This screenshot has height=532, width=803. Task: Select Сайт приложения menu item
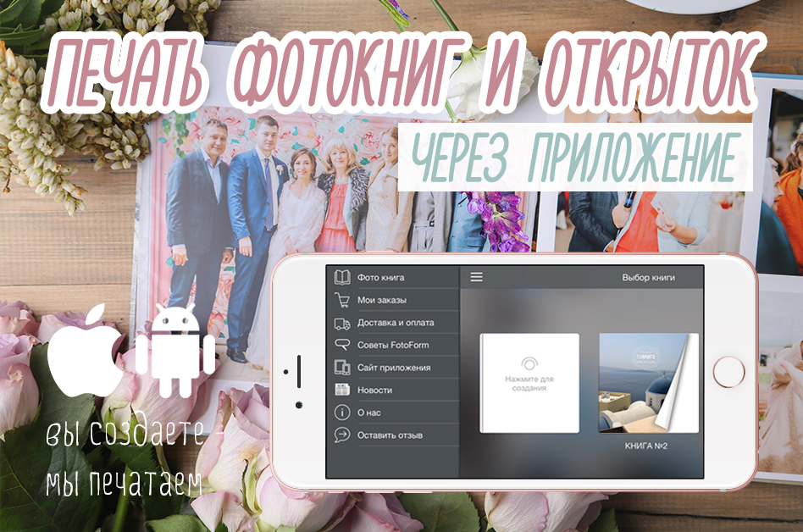[x=393, y=367]
